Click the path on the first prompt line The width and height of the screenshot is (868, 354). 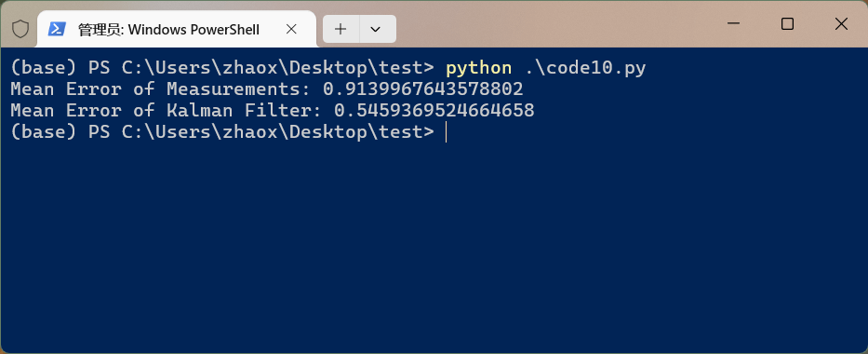pos(273,68)
